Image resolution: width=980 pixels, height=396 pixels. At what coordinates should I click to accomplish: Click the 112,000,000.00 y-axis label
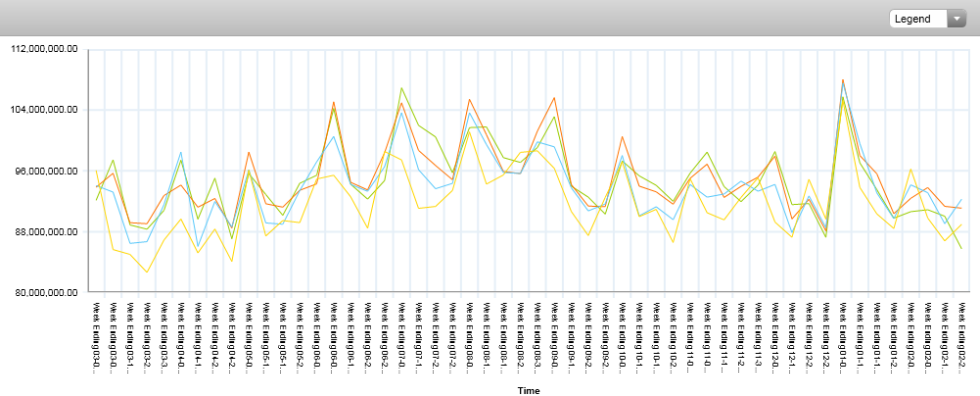41,49
